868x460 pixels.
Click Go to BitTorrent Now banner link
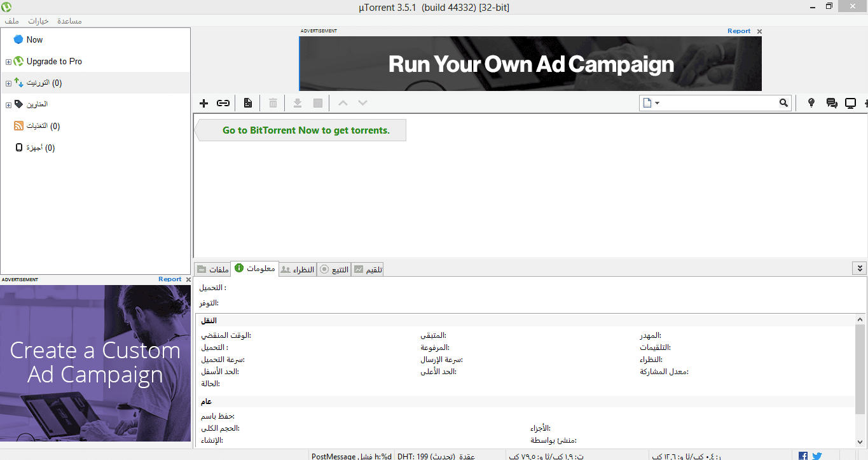[306, 130]
